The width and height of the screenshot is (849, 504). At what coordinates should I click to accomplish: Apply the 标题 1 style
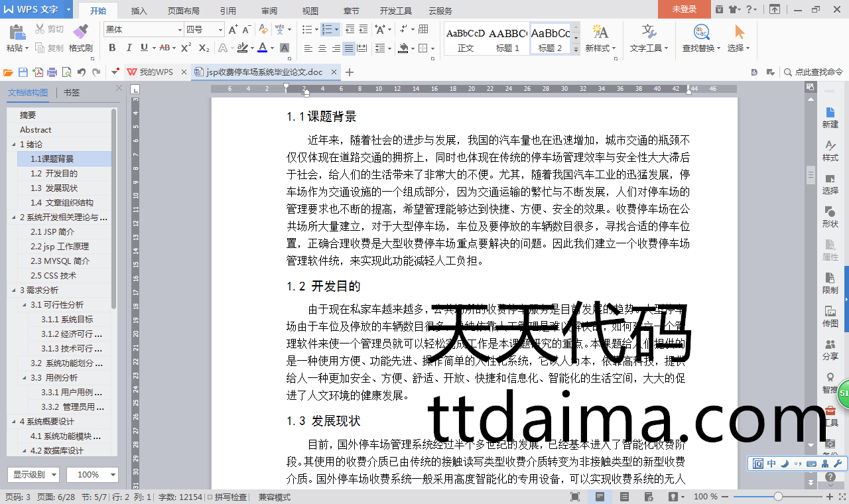click(x=507, y=39)
